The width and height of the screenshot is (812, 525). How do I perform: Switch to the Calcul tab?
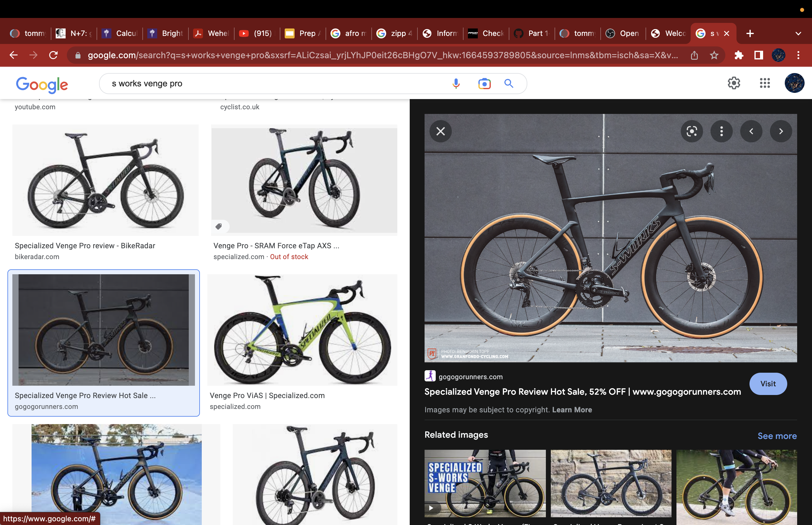tap(119, 33)
